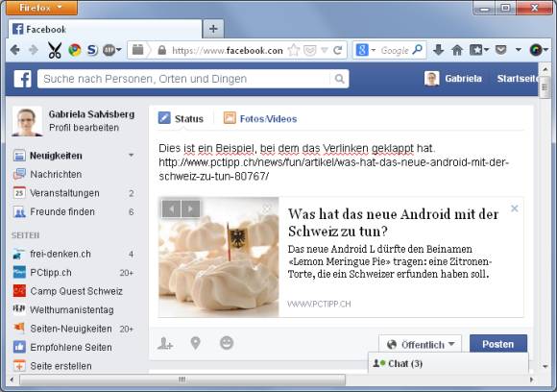Screen dimensions: 557x392
Task: Open the downloads arrow icon
Action: (x=439, y=50)
